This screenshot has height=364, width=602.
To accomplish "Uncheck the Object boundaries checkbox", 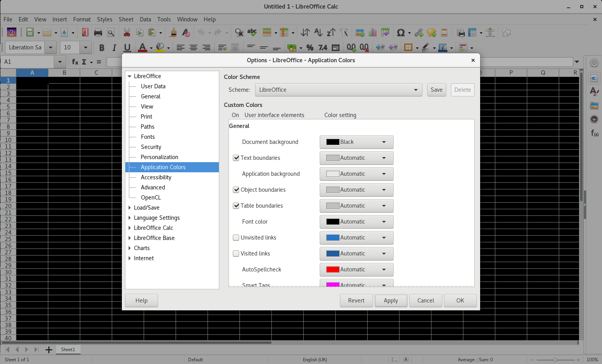I will click(x=236, y=190).
